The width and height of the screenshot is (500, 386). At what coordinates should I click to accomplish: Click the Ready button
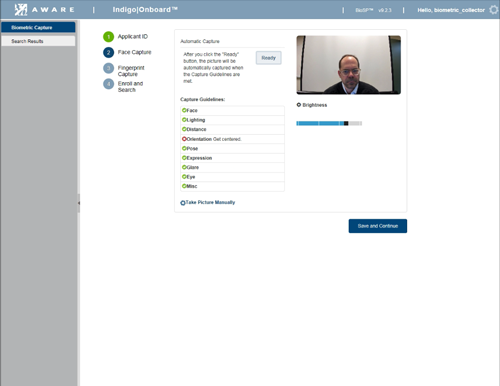click(269, 58)
